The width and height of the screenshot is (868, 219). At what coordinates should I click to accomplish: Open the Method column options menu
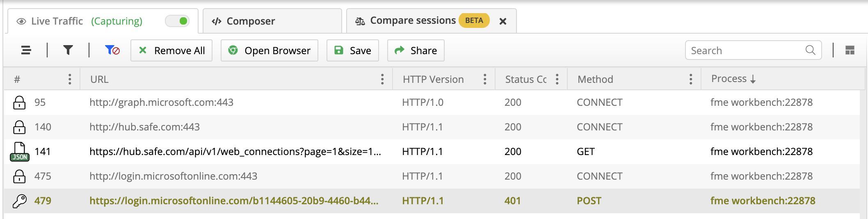691,79
